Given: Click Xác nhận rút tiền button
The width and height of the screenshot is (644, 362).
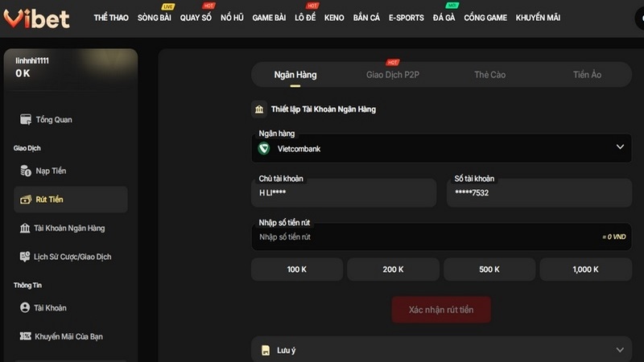Looking at the screenshot, I should [441, 310].
